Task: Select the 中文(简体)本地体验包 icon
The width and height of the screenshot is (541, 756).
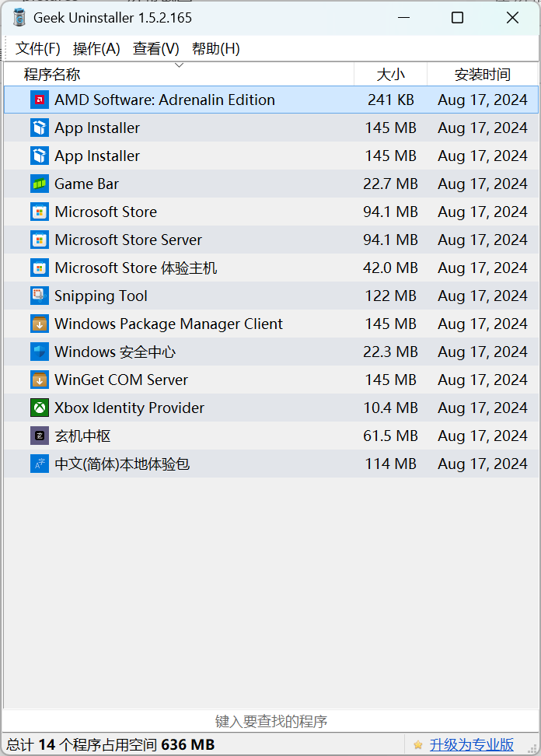Action: (x=40, y=464)
